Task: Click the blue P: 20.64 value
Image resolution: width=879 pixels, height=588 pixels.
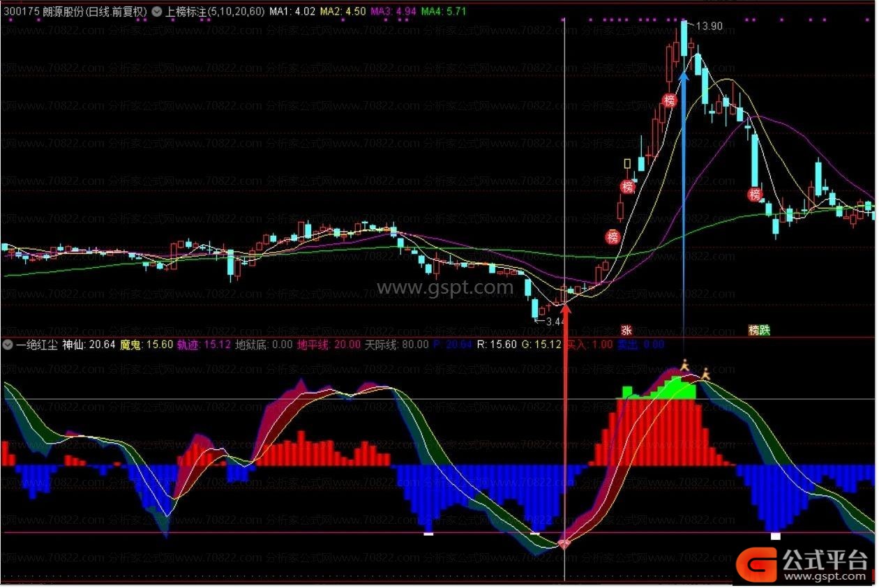Action: point(453,345)
